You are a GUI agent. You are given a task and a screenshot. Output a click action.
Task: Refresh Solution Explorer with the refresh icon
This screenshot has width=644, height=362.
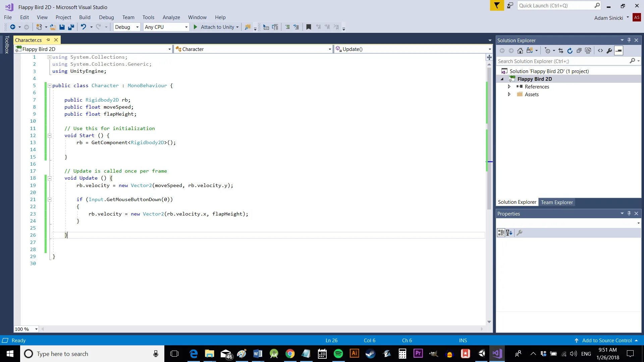[570, 51]
